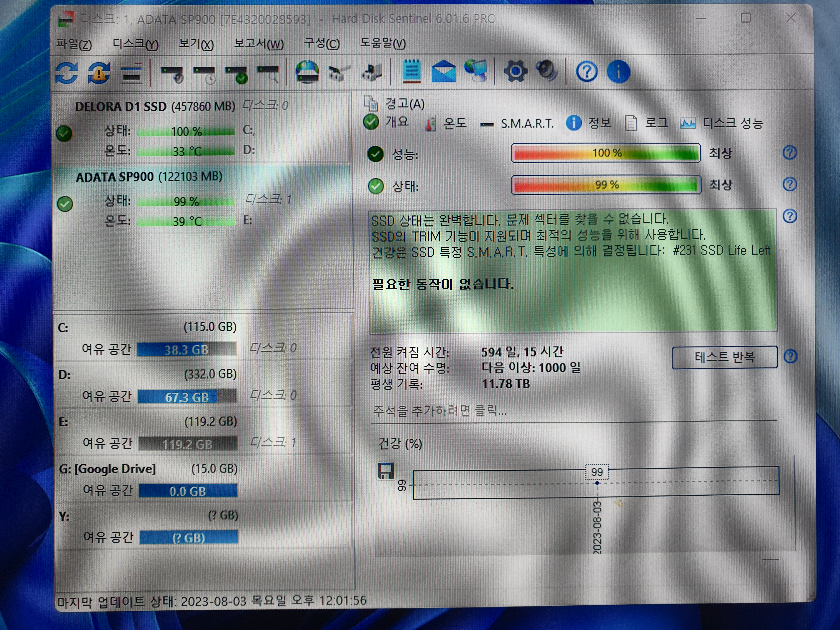Click the status bar 마지막 업데이트 상태 text
The image size is (840, 630).
click(212, 601)
